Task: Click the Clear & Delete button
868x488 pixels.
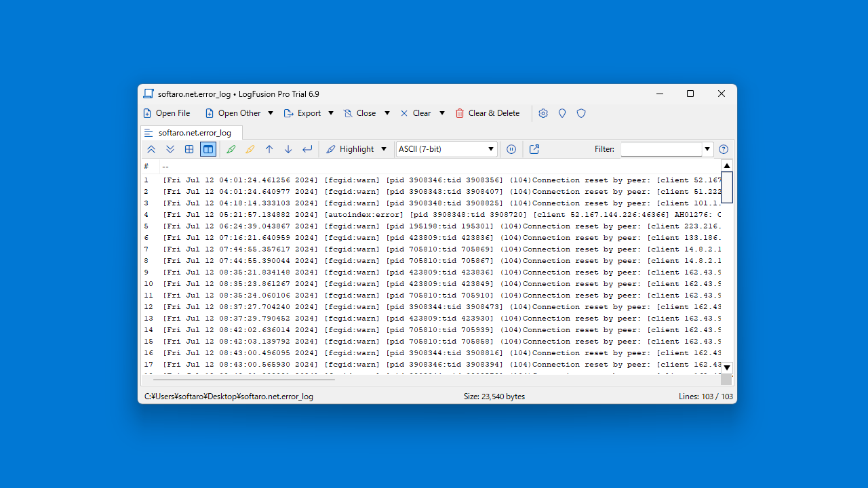Action: [x=488, y=113]
